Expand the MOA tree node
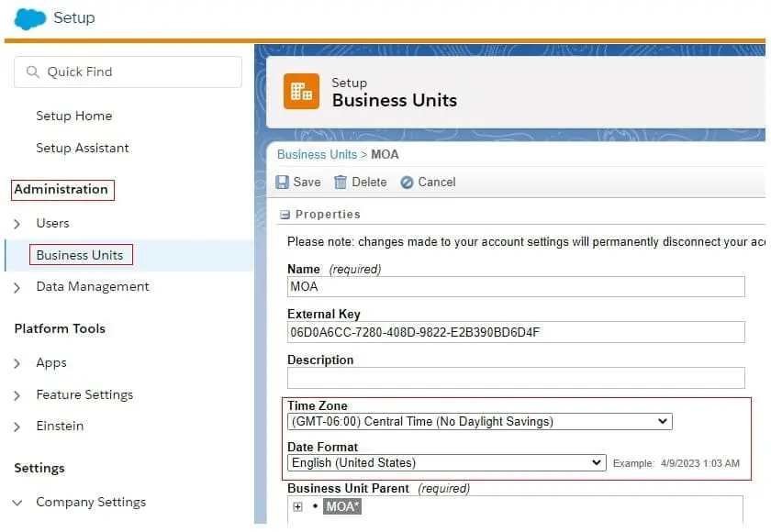The image size is (771, 532). pyautogui.click(x=297, y=507)
